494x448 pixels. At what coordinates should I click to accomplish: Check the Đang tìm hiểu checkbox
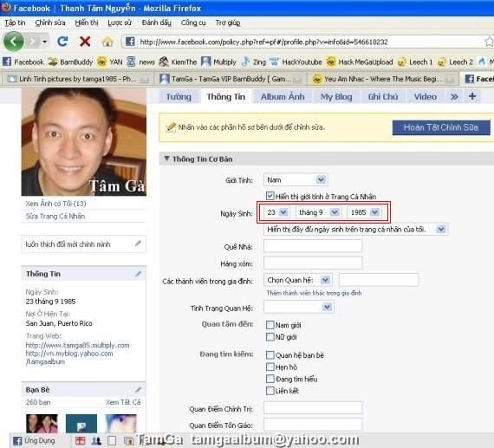pos(270,379)
